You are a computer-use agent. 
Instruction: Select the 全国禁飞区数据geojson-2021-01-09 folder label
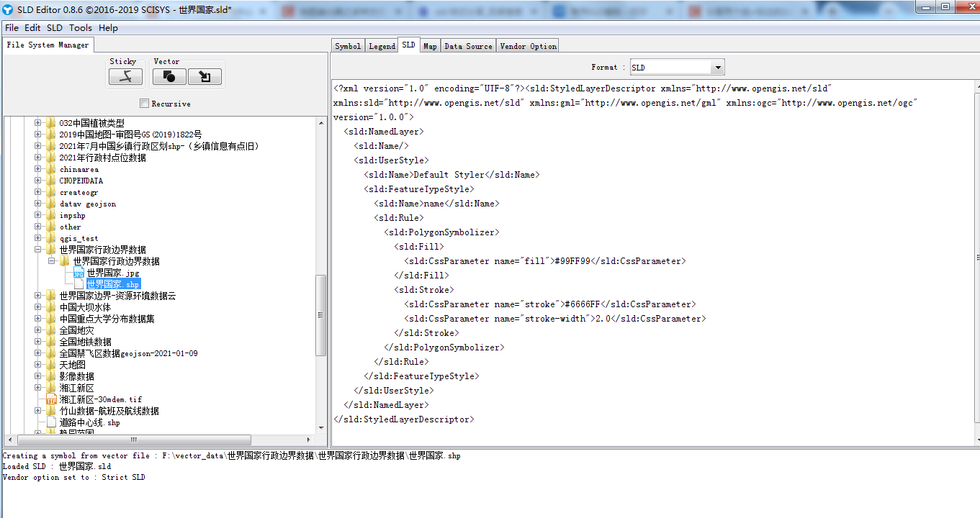tap(128, 353)
